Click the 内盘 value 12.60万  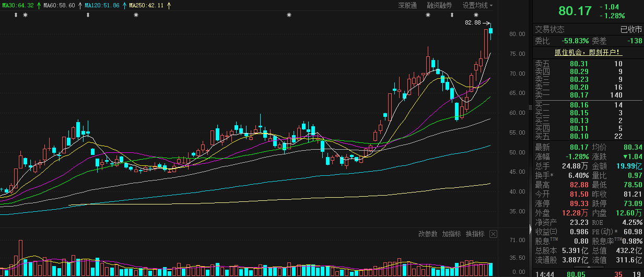pos(628,213)
